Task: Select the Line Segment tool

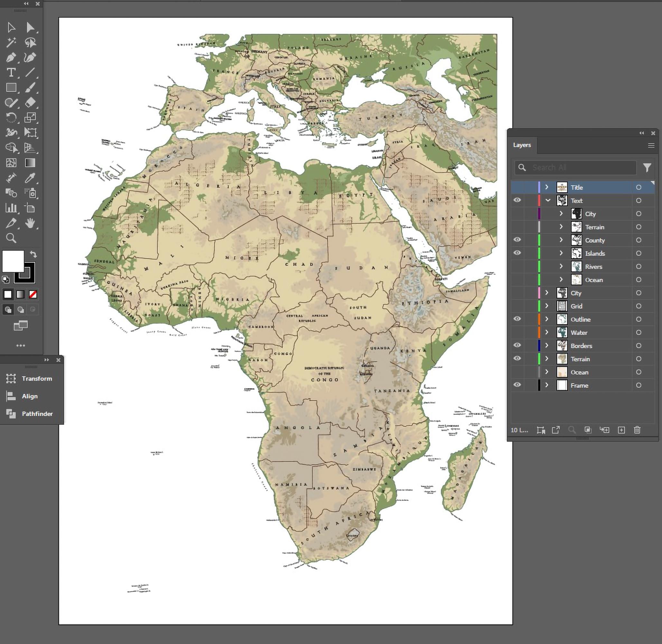Action: [x=30, y=72]
